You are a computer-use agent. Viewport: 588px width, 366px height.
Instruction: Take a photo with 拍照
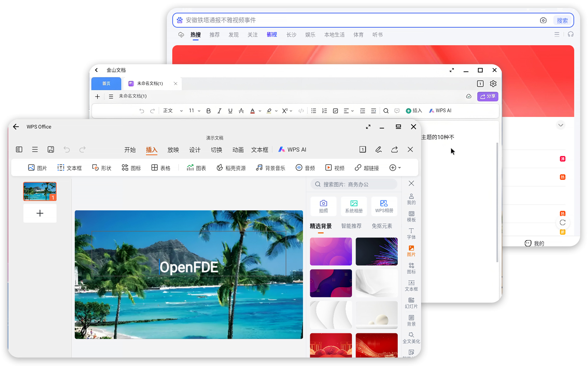pyautogui.click(x=323, y=206)
